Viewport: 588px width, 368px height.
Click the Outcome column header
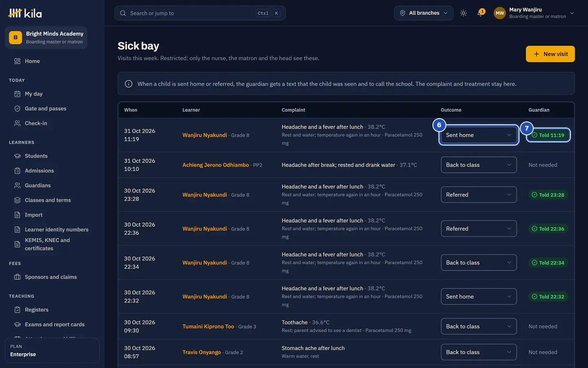[x=451, y=110]
